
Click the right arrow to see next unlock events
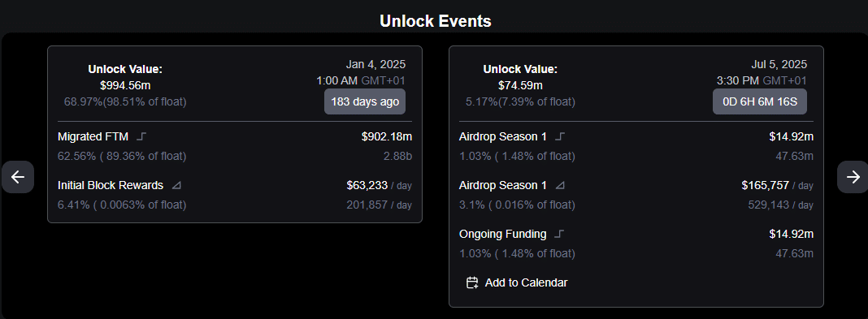pos(853,177)
